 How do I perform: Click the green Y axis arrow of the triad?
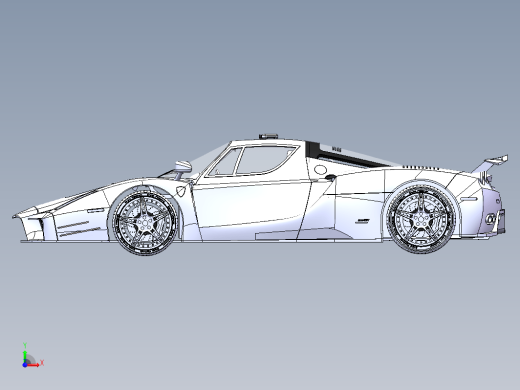click(x=25, y=356)
